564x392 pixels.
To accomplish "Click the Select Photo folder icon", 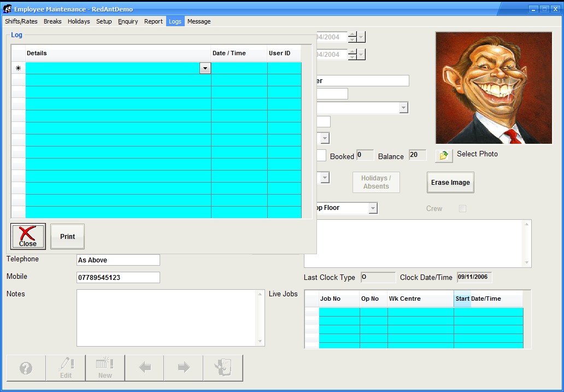I will 444,155.
